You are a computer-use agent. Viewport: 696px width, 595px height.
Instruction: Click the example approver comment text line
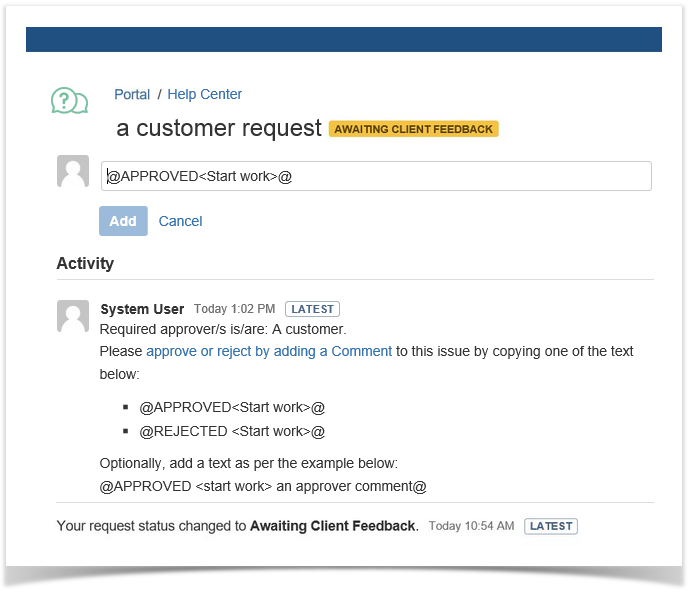click(x=263, y=486)
